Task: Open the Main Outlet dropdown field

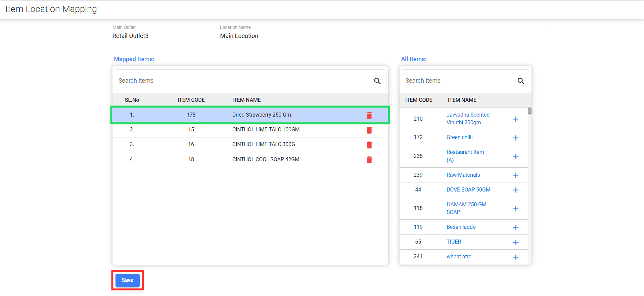Action: [160, 36]
